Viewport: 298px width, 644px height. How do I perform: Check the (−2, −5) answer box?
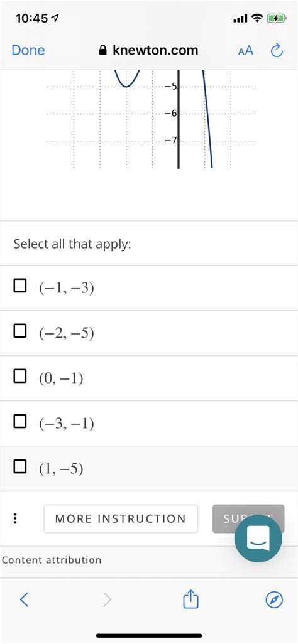20,330
